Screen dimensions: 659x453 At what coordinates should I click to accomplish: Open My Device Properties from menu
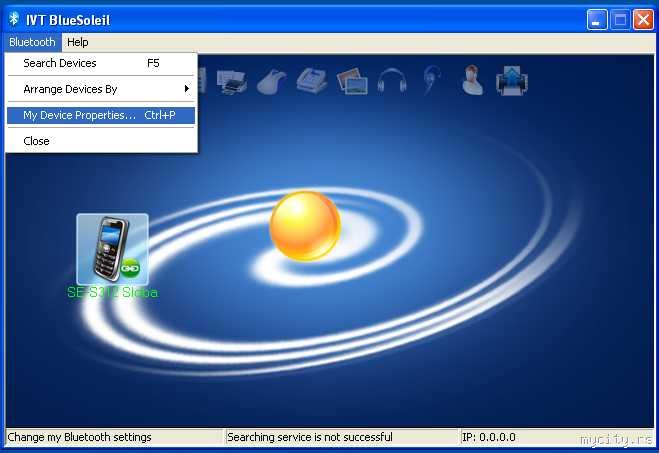pos(101,115)
